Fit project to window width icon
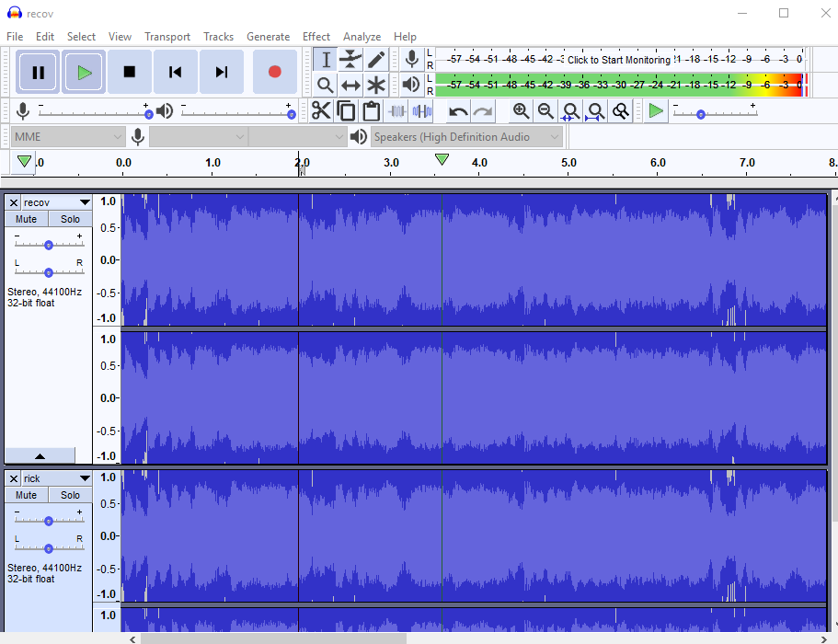The width and height of the screenshot is (838, 644). click(x=595, y=111)
